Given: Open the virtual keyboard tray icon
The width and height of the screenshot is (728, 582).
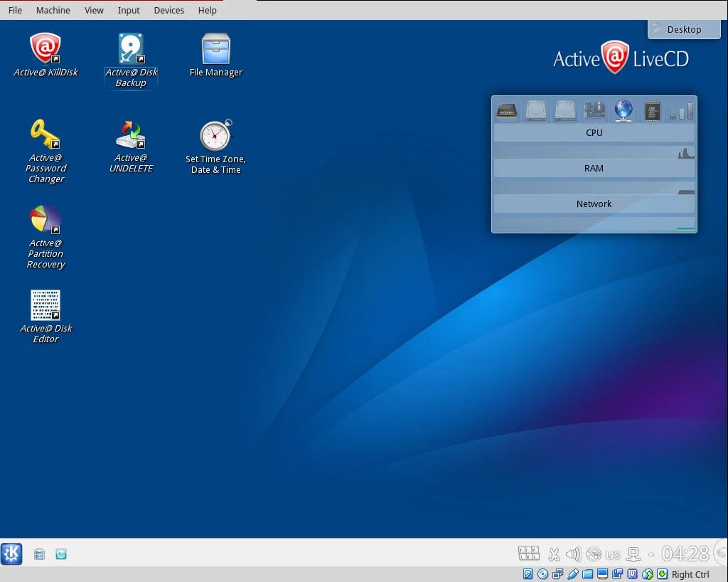Looking at the screenshot, I should [x=528, y=554].
